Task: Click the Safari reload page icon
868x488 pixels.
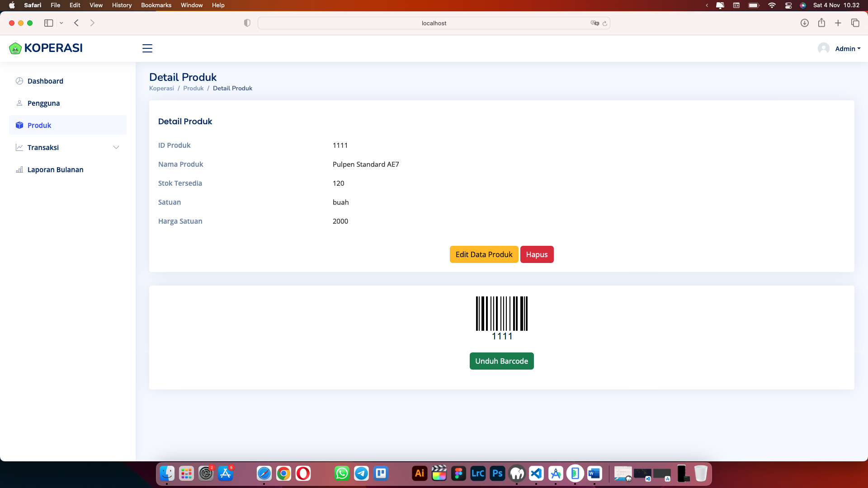Action: coord(605,23)
